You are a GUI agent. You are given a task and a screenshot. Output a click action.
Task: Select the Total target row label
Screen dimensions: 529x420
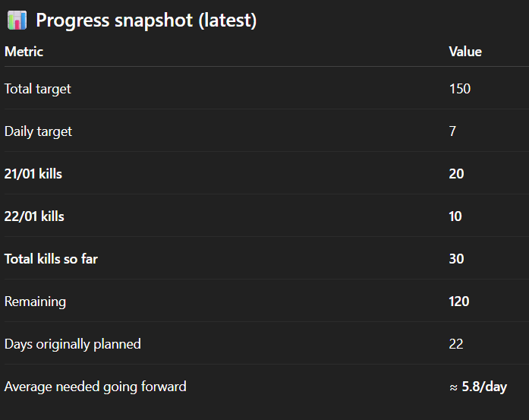tap(38, 89)
